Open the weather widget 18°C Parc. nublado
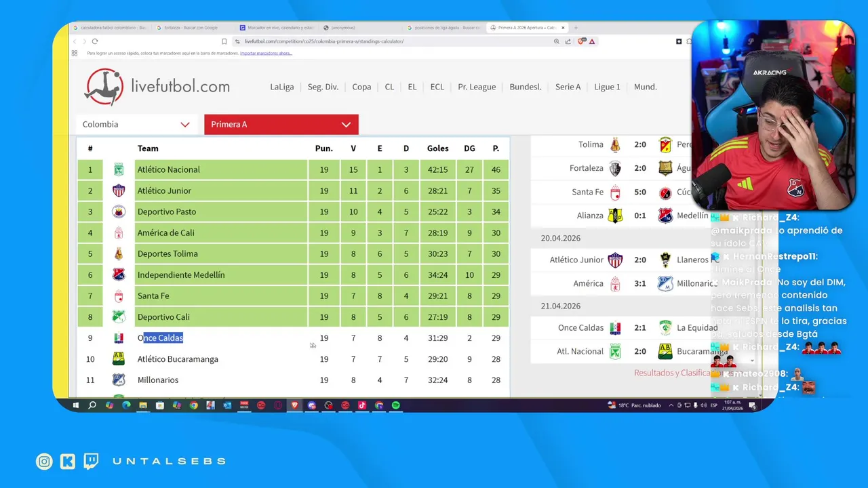Screen dimensions: 868x488 click(634, 405)
